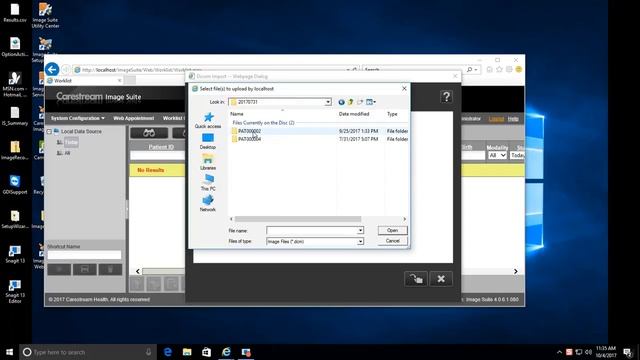640x360 pixels.
Task: Click the Open button in file dialog
Action: pos(392,230)
